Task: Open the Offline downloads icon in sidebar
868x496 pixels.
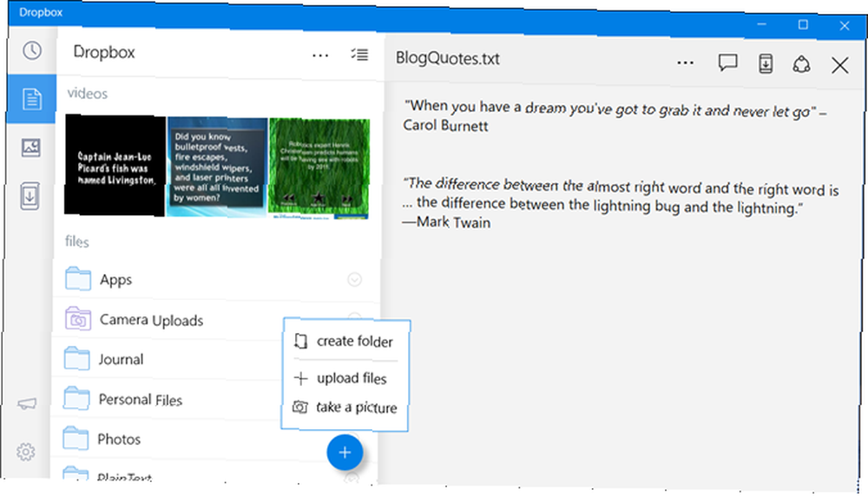Action: pyautogui.click(x=30, y=196)
